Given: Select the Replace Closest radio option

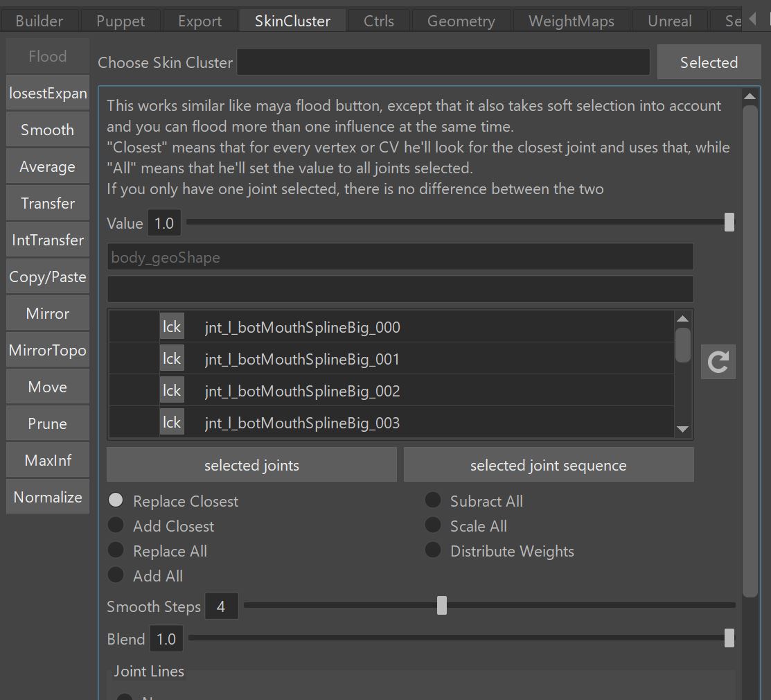Looking at the screenshot, I should tap(116, 500).
